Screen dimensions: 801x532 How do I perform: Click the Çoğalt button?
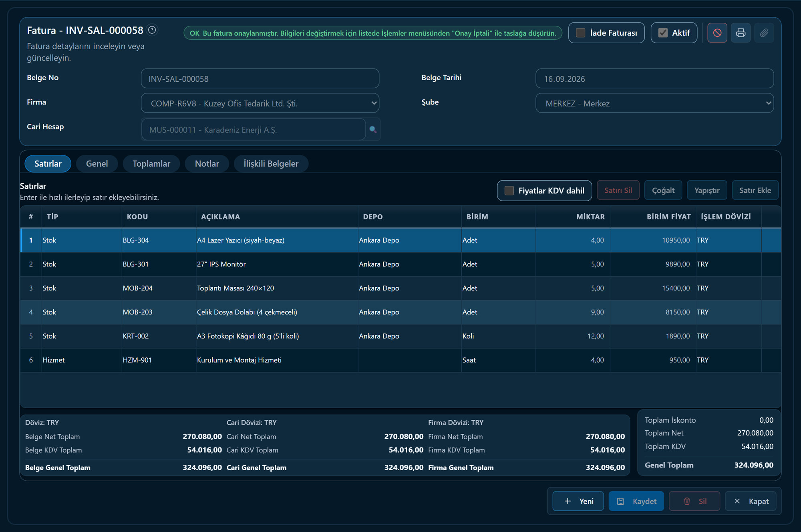pyautogui.click(x=663, y=190)
